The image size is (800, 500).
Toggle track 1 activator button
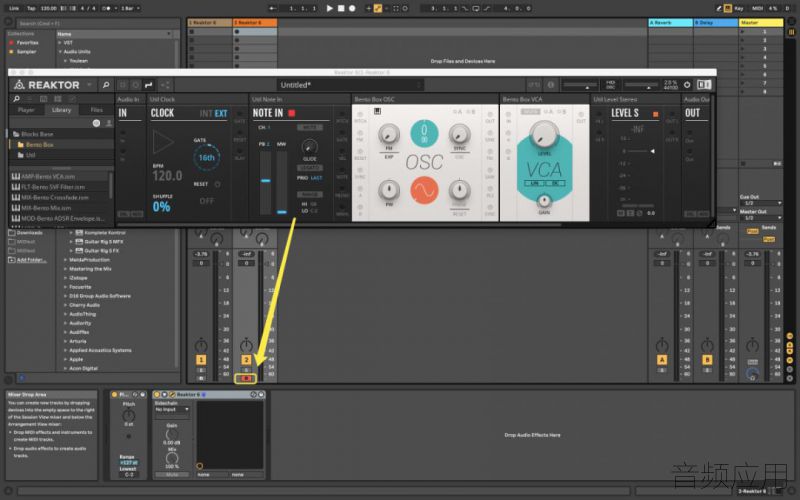tap(201, 360)
